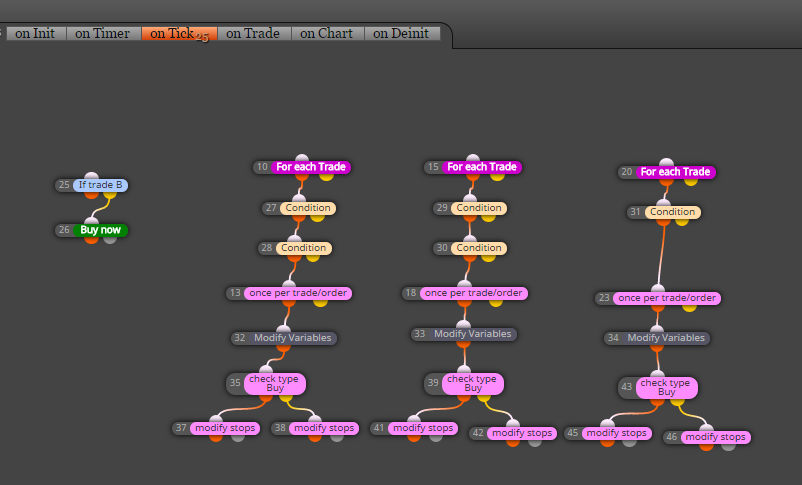Viewport: 802px width, 485px height.
Task: Click the yellow output of Condition 31
Action: (682, 222)
